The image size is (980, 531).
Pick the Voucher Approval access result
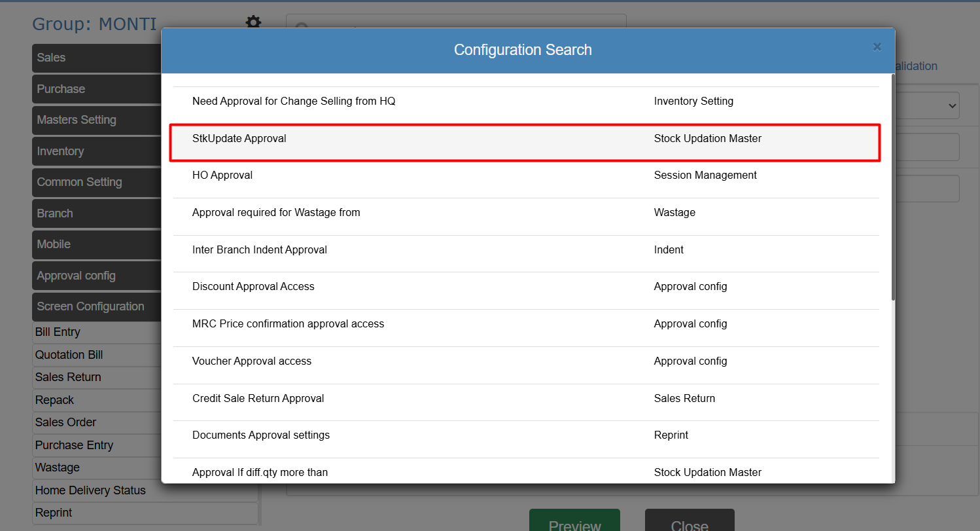[x=252, y=361]
